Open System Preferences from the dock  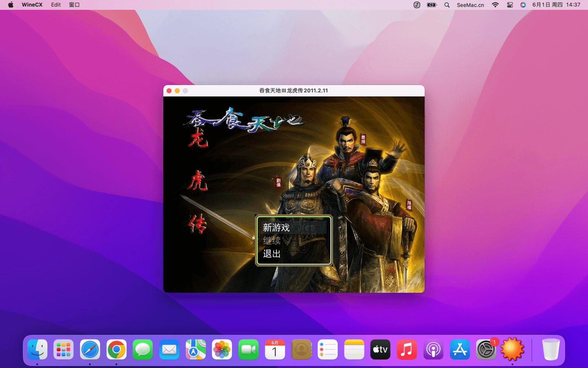click(x=486, y=350)
